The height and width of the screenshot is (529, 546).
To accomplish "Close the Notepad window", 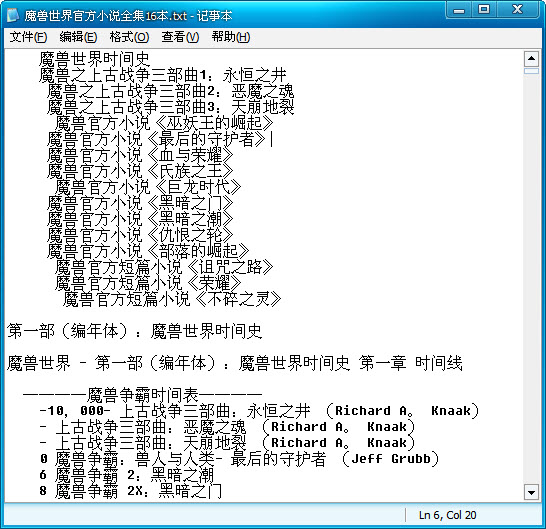I will coord(517,10).
